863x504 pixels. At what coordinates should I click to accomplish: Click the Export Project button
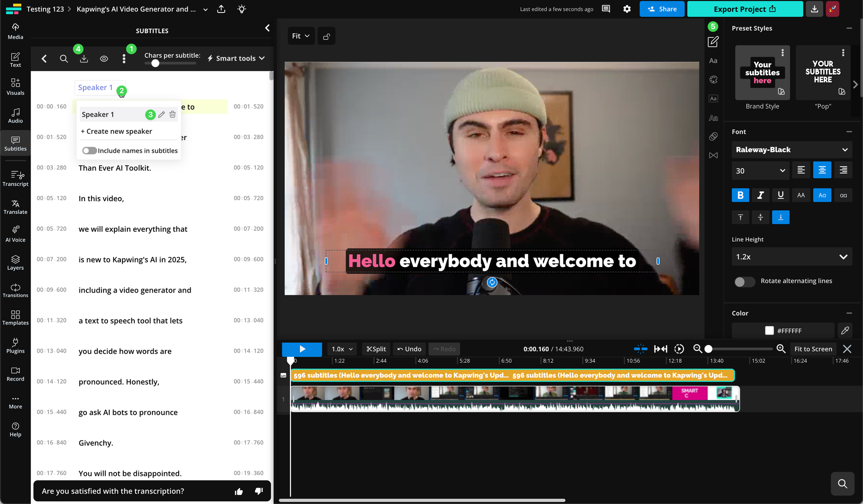[x=744, y=9]
